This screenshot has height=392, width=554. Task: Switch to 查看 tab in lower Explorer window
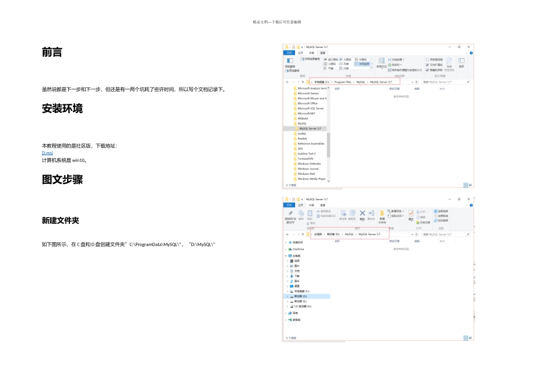322,205
